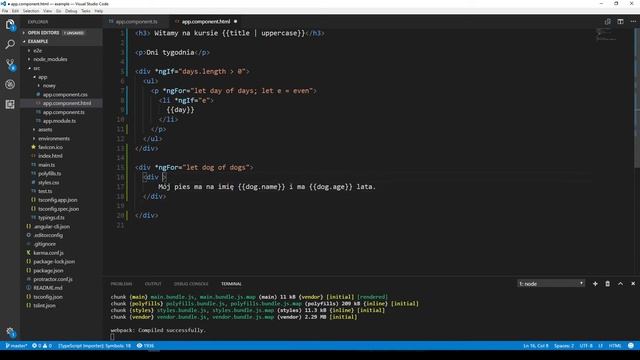Open the View menu

pos(48,11)
